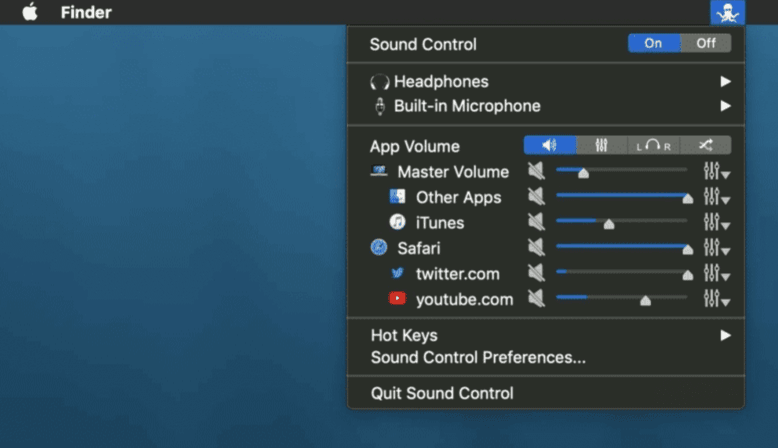Expand the Hot Keys submenu arrow
Viewport: 778px width, 448px height.
[x=725, y=335]
